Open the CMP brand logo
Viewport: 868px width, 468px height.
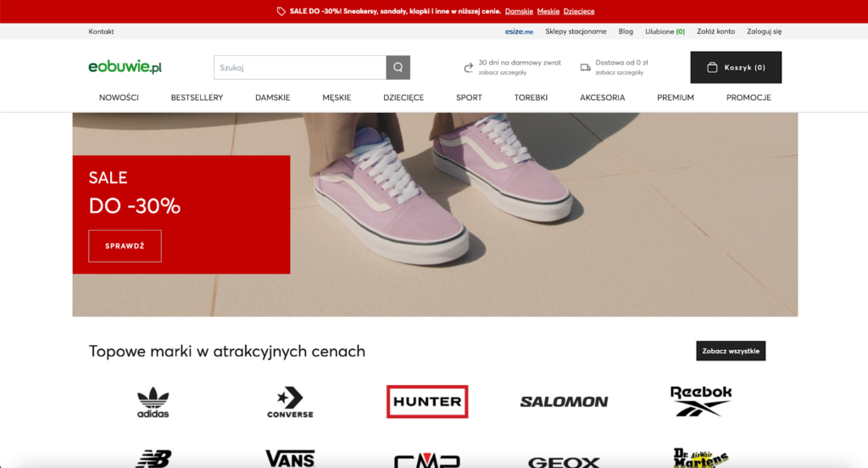427,461
